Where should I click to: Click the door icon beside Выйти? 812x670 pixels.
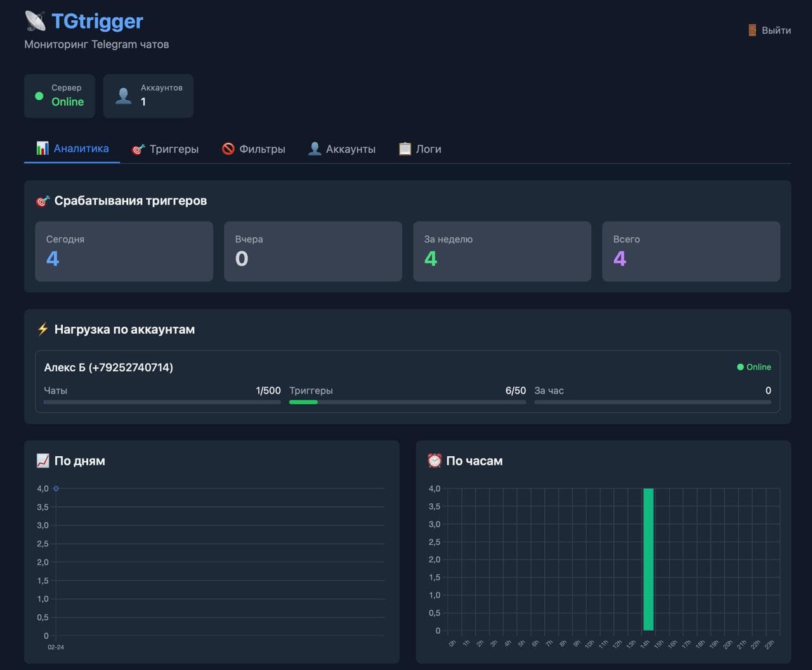[x=752, y=30]
